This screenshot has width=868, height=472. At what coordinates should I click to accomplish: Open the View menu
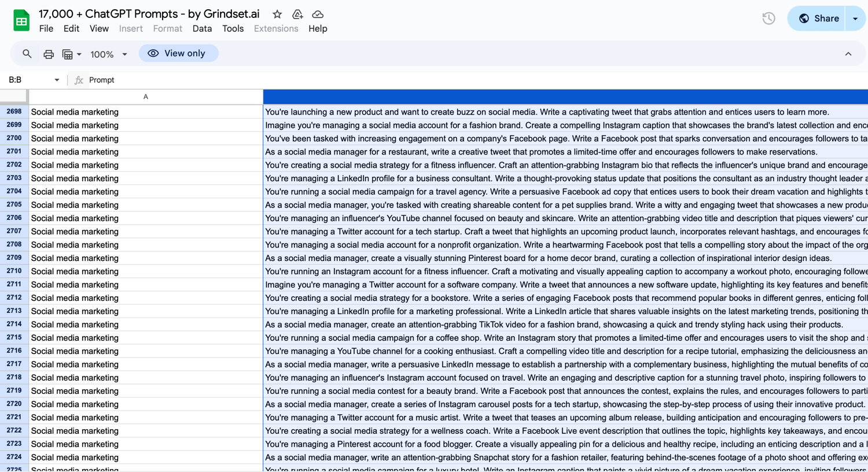[x=99, y=28]
